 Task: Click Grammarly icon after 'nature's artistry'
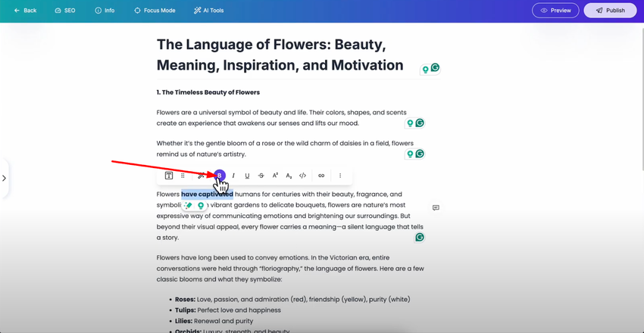point(419,154)
